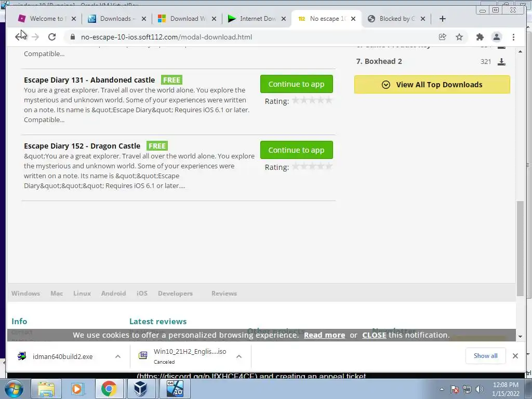Click the page vertical scrollbar thumb

[x=520, y=248]
